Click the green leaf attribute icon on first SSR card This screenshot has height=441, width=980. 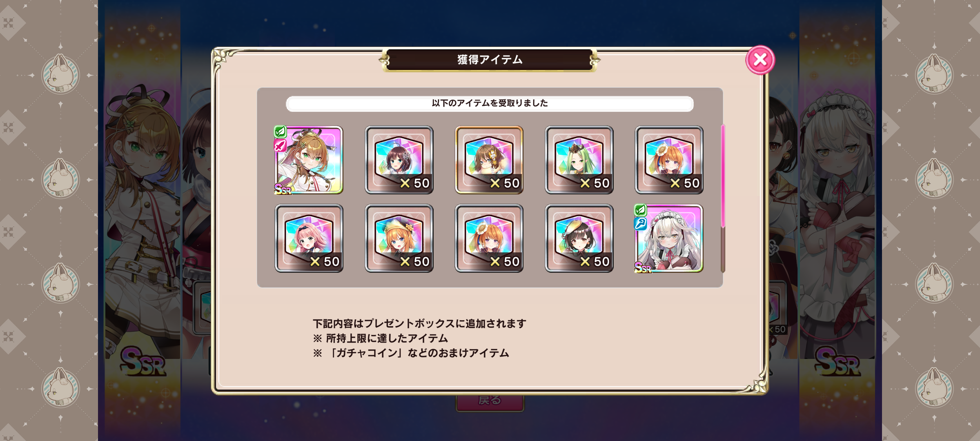(280, 132)
